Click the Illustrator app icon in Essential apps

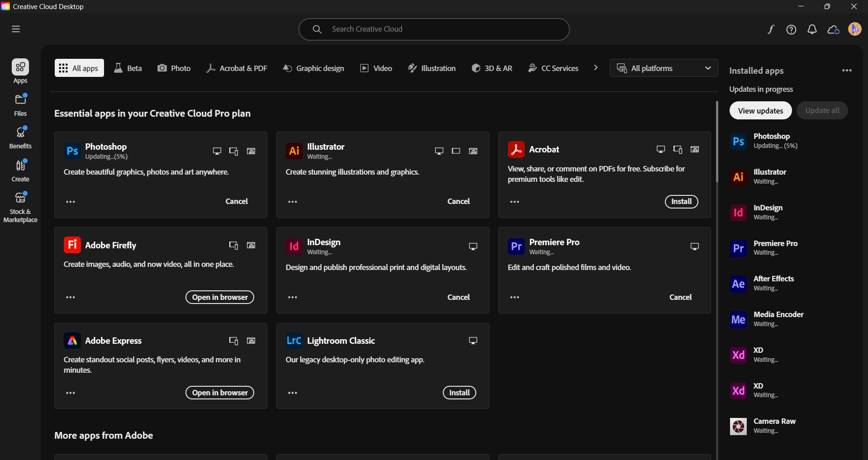click(294, 151)
